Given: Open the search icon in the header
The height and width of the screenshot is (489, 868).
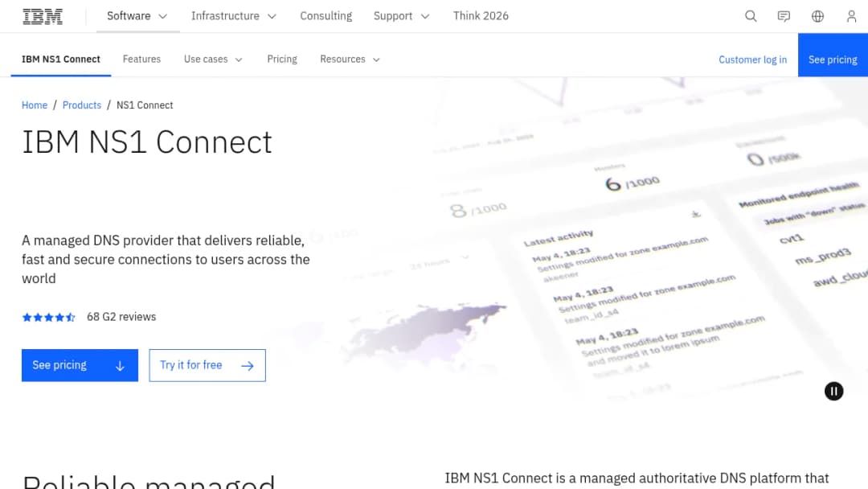Looking at the screenshot, I should tap(751, 16).
